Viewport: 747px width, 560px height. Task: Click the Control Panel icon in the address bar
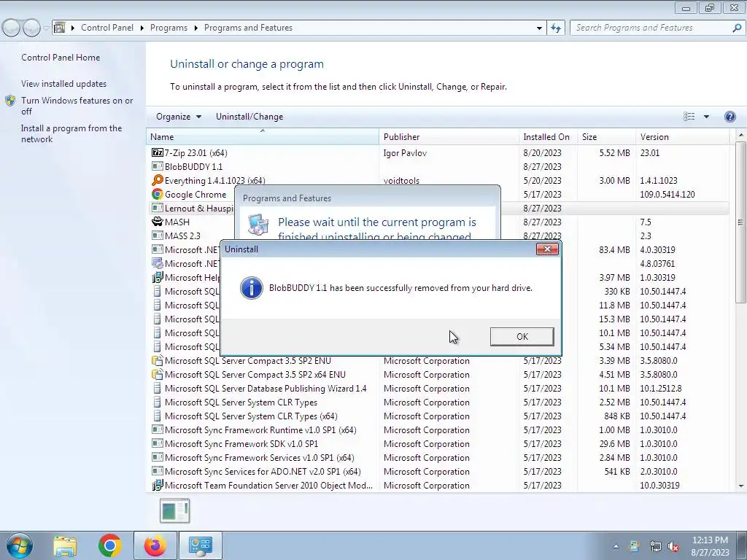click(60, 28)
